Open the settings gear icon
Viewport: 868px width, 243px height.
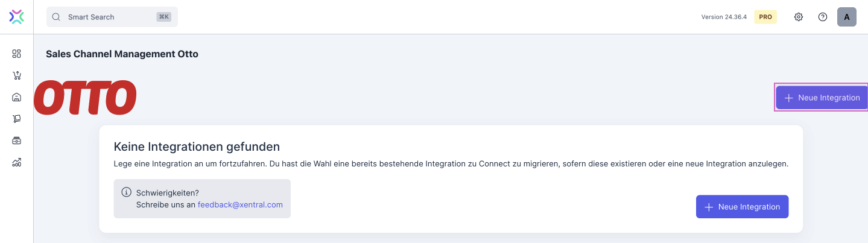799,17
